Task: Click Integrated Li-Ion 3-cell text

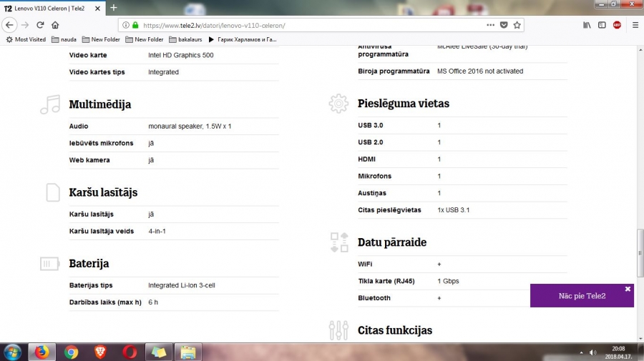Action: (x=182, y=285)
